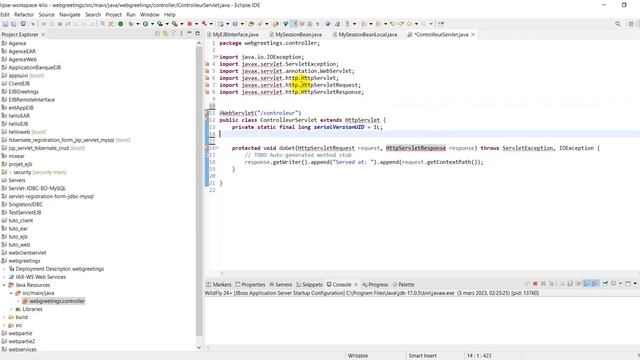640x360 pixels.
Task: Open the Window menu
Action: 149,14
